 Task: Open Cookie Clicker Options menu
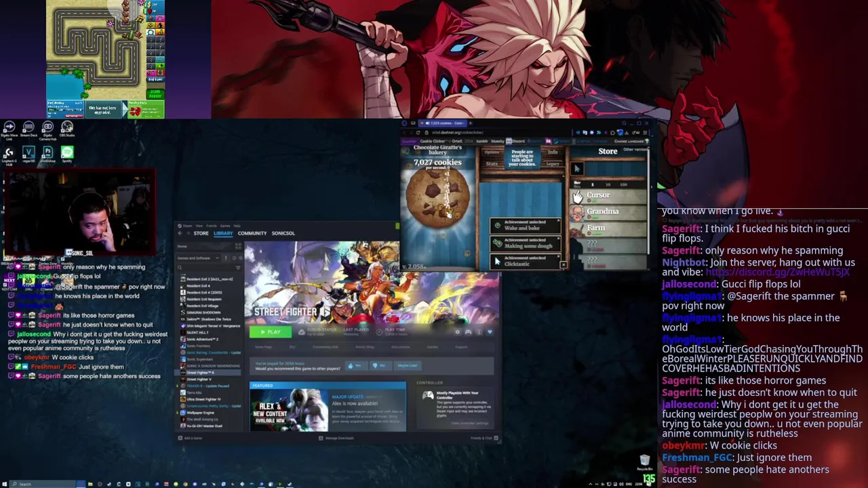pyautogui.click(x=492, y=152)
